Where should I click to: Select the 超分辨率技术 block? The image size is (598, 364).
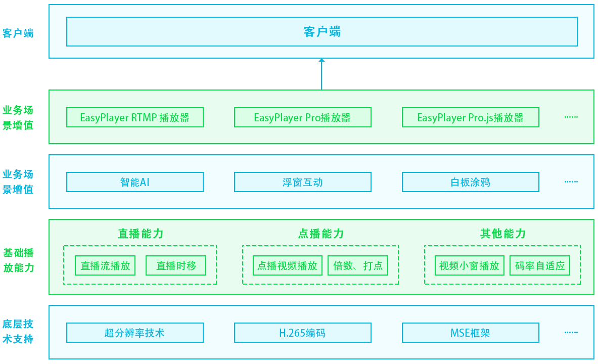click(x=134, y=333)
